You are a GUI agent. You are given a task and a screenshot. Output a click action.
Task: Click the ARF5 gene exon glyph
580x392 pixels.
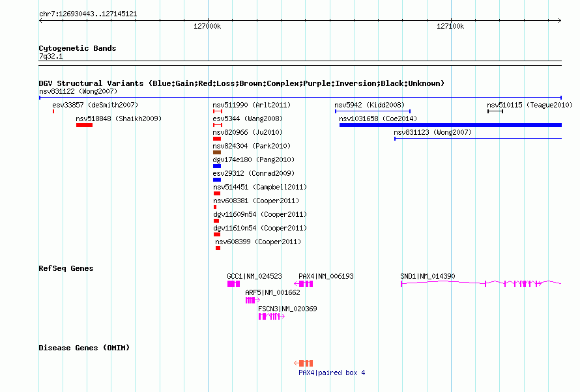[253, 300]
